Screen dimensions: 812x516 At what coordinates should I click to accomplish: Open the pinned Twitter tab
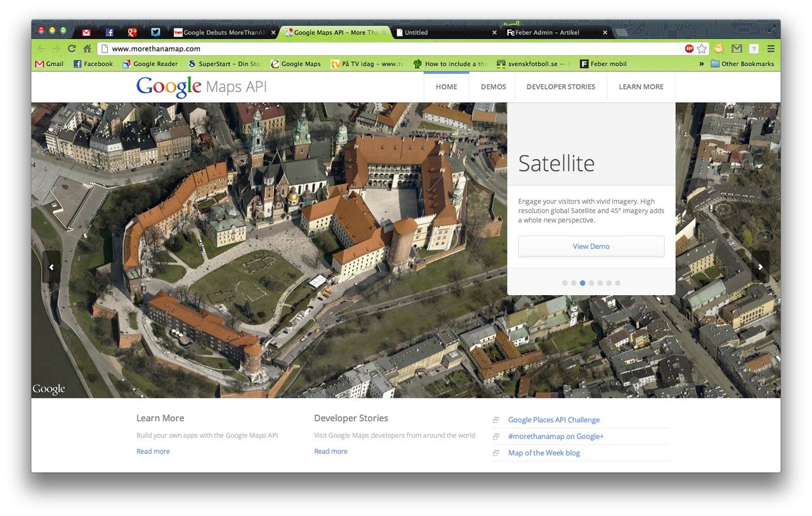(x=155, y=32)
